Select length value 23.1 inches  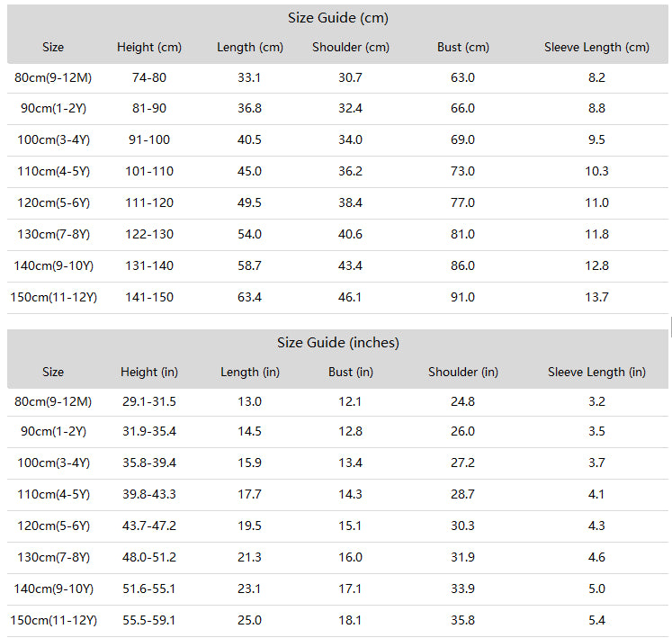pos(249,589)
